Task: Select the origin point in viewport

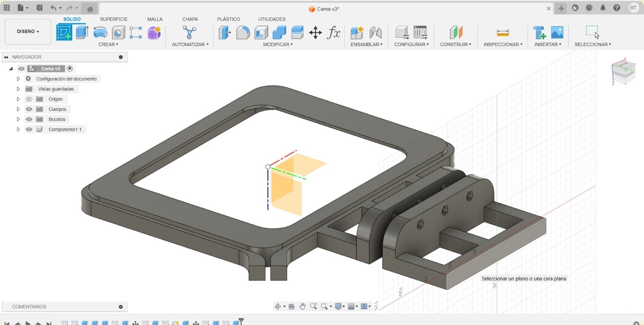Action: 268,167
